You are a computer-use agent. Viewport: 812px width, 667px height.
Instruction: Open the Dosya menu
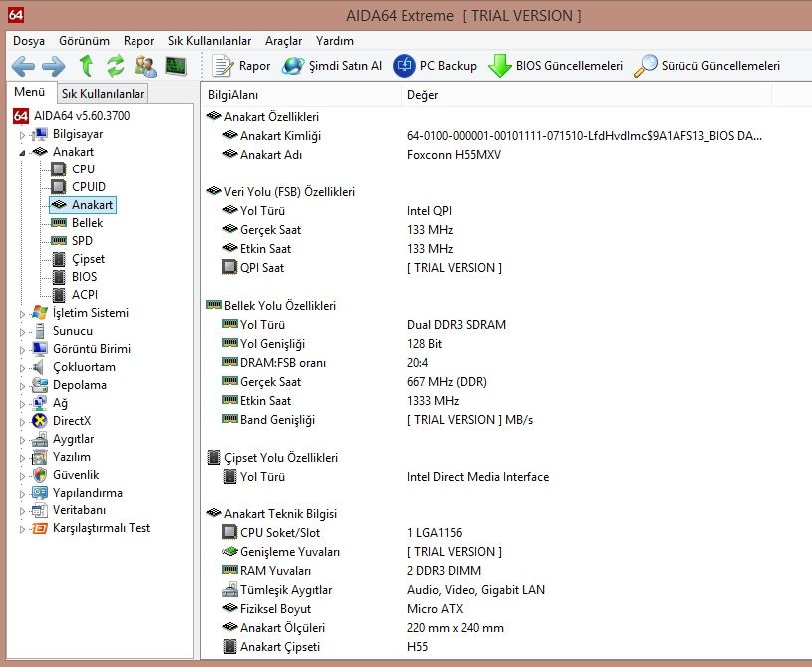coord(29,41)
